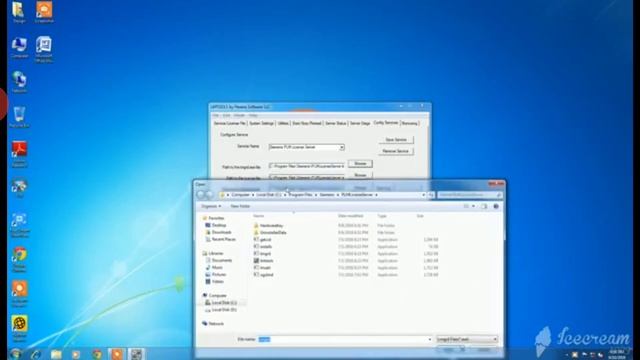Open the Microsoft Office desktop shortcut
The width and height of the screenshot is (640, 360).
pos(44,49)
